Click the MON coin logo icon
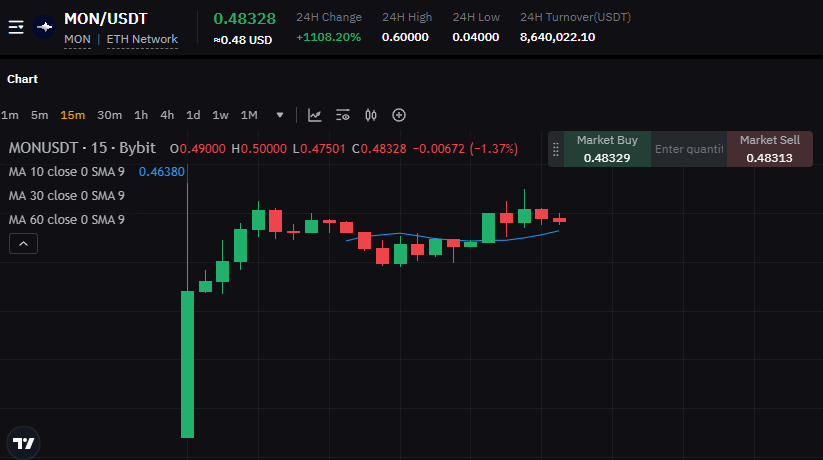Image resolution: width=823 pixels, height=460 pixels. point(44,27)
